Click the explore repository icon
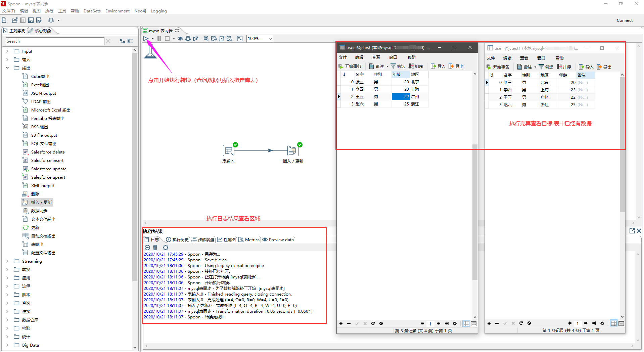 pos(23,20)
